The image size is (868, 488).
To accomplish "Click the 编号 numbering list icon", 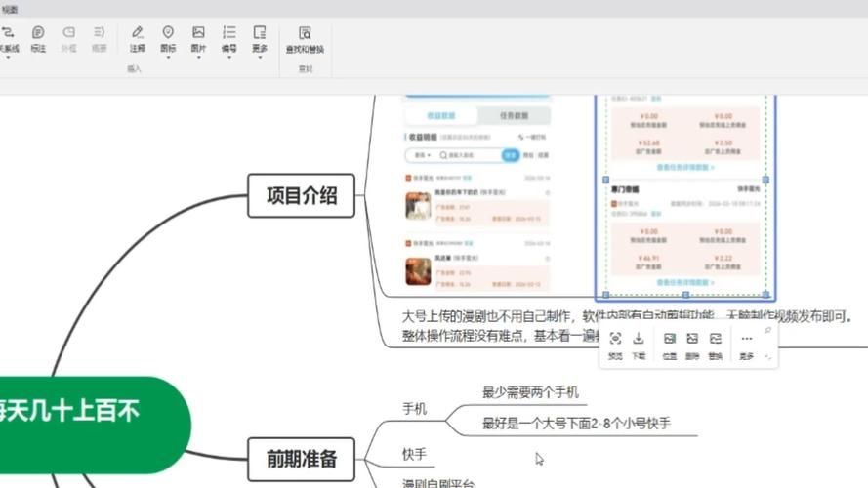I will (229, 32).
